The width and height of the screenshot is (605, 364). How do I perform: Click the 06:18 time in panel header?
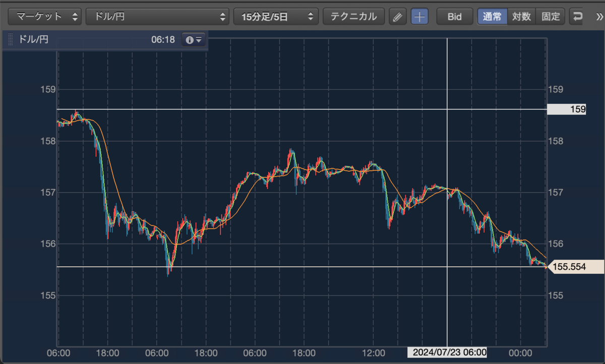coord(163,40)
